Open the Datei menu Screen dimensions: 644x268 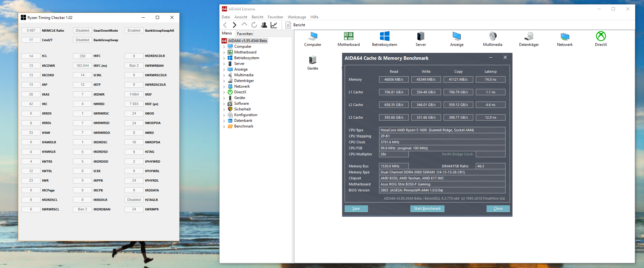coord(226,17)
